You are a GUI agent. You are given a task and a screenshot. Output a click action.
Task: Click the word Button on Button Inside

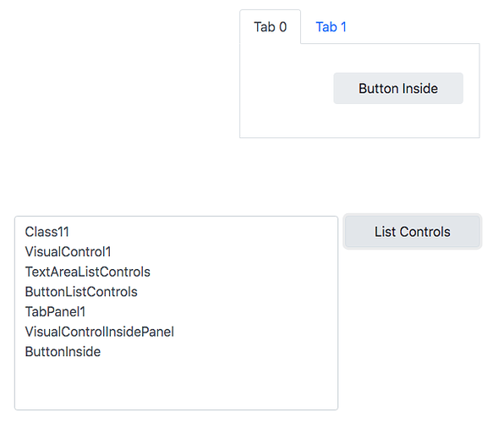pos(379,89)
